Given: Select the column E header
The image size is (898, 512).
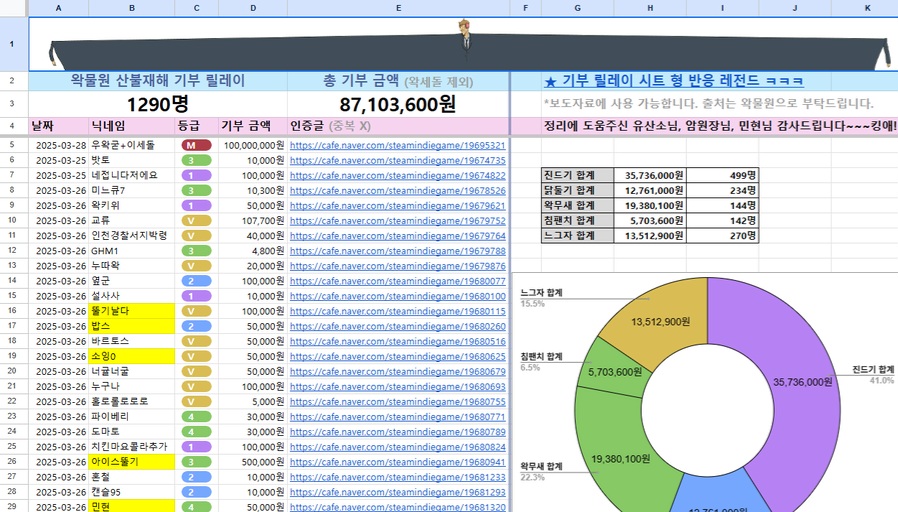Looking at the screenshot, I should point(398,7).
